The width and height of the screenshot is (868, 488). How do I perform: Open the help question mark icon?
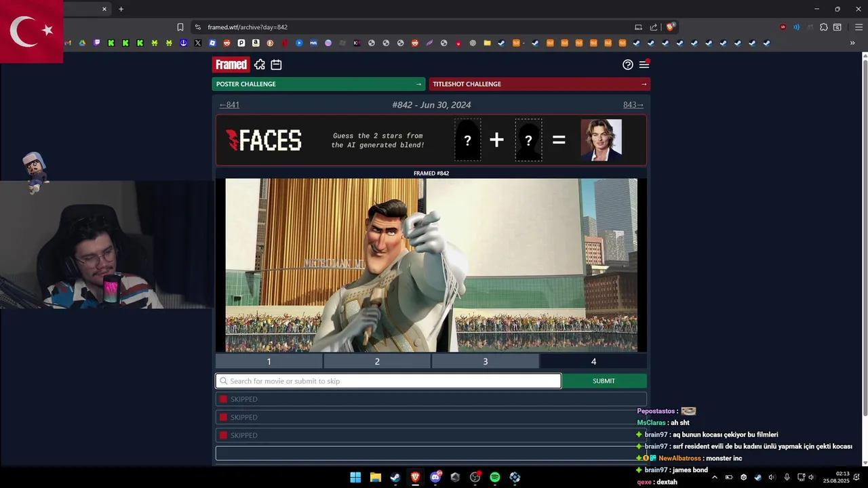(628, 64)
